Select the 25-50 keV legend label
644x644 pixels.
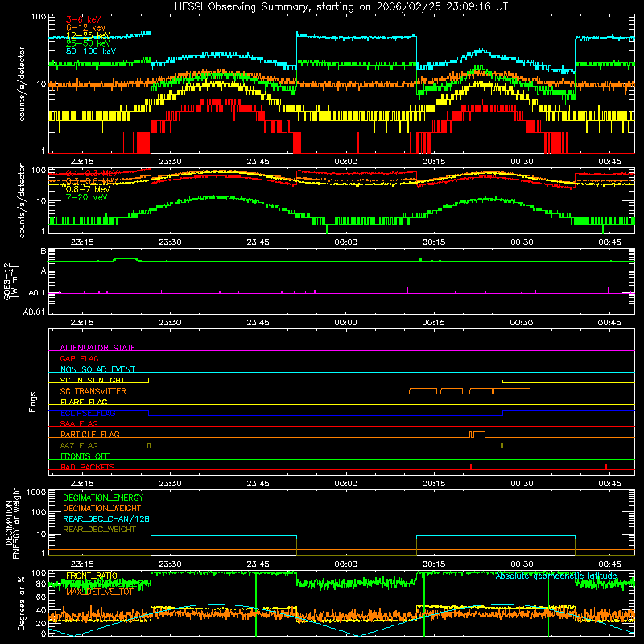pos(89,43)
